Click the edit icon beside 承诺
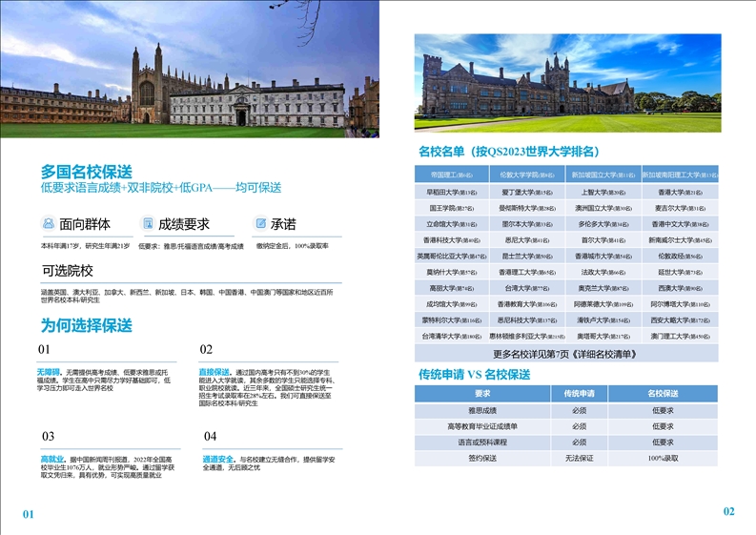Image resolution: width=756 pixels, height=535 pixels. click(x=260, y=223)
